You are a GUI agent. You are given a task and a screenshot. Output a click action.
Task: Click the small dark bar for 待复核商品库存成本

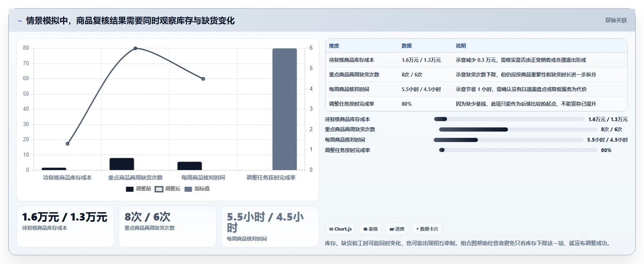[x=54, y=169]
